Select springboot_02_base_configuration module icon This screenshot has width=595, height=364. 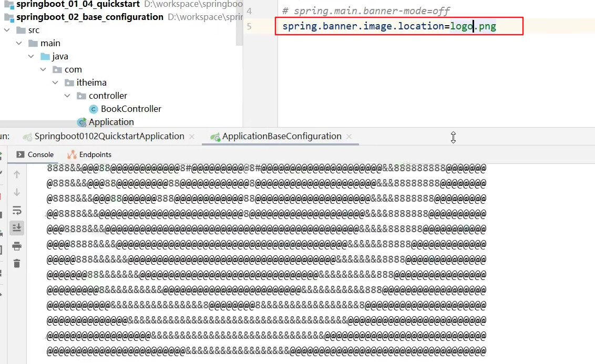[9, 17]
